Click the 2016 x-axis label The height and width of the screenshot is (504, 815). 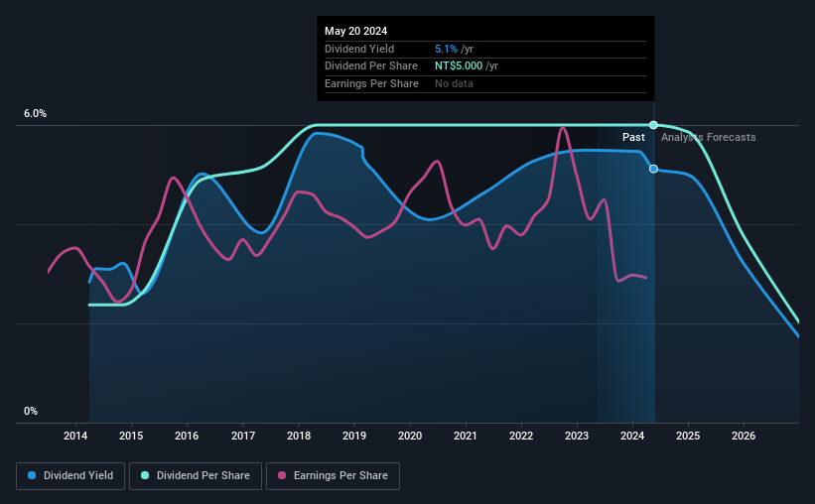point(187,436)
